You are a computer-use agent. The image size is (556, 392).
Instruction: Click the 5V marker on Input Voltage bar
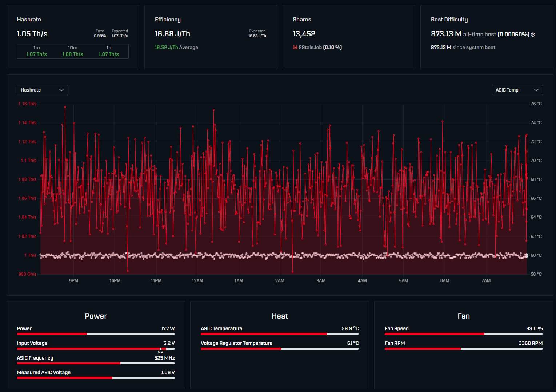[x=161, y=349]
